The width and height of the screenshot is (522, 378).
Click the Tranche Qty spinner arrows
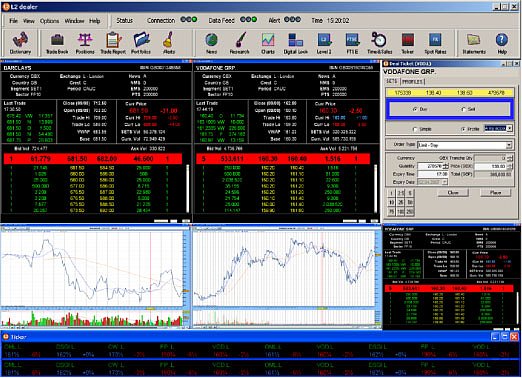[510, 158]
